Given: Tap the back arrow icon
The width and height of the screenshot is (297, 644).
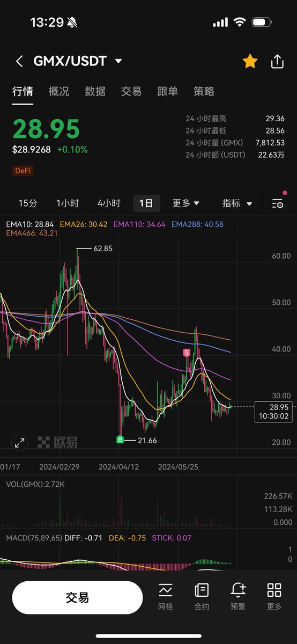Looking at the screenshot, I should pyautogui.click(x=19, y=61).
